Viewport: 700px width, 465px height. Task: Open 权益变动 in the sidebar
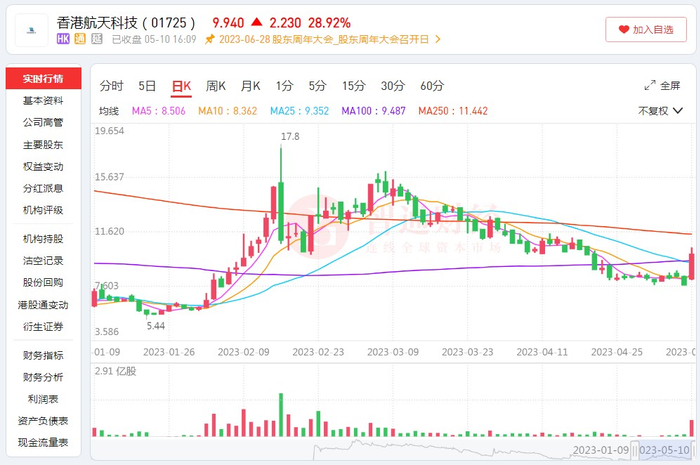[x=43, y=166]
